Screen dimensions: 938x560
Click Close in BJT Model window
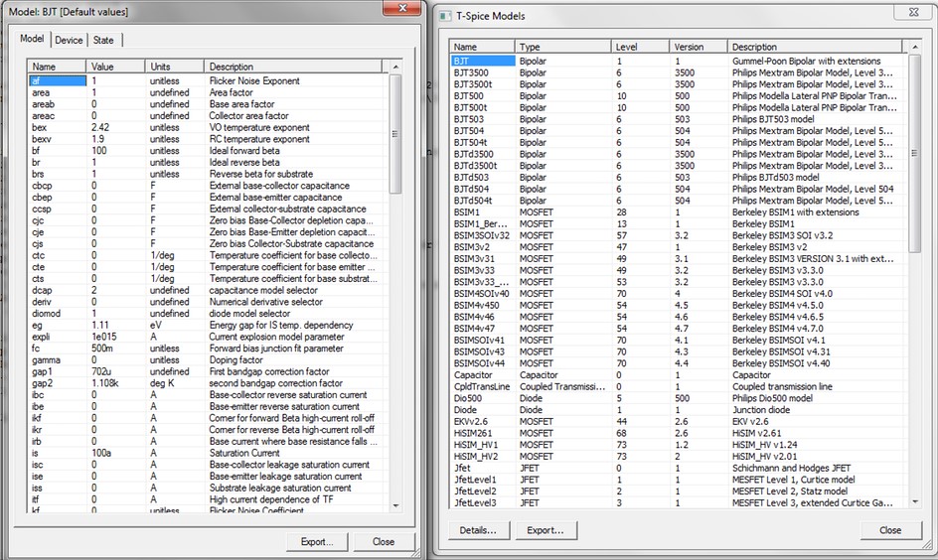[x=384, y=541]
